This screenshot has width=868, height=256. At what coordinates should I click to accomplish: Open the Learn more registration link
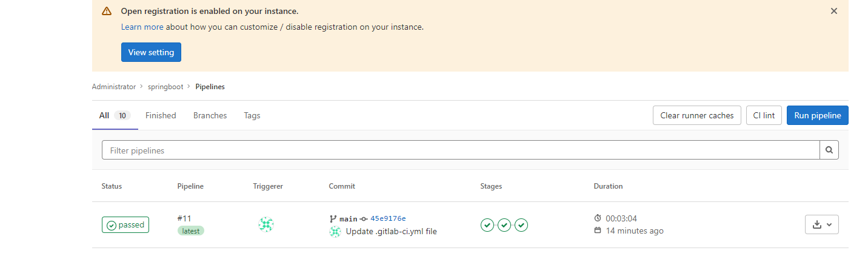pyautogui.click(x=142, y=27)
